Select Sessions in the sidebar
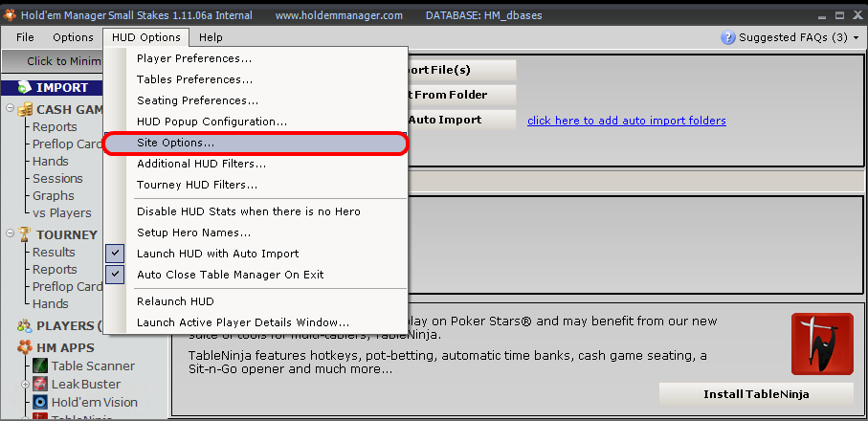The image size is (868, 421). pos(57,178)
